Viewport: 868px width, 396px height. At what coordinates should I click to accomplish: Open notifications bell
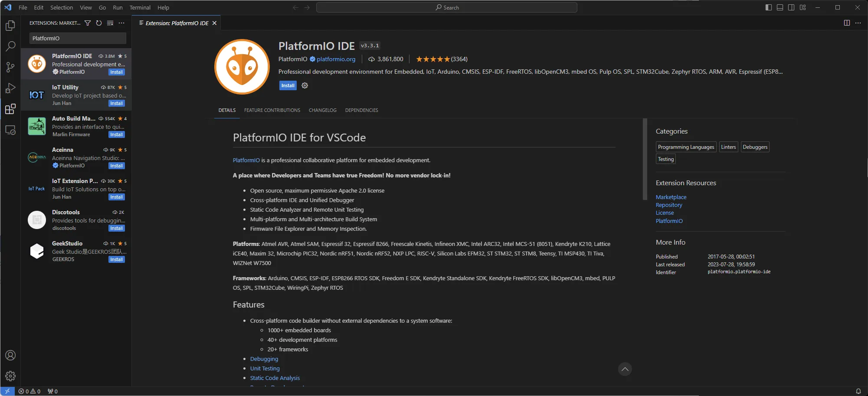point(858,391)
